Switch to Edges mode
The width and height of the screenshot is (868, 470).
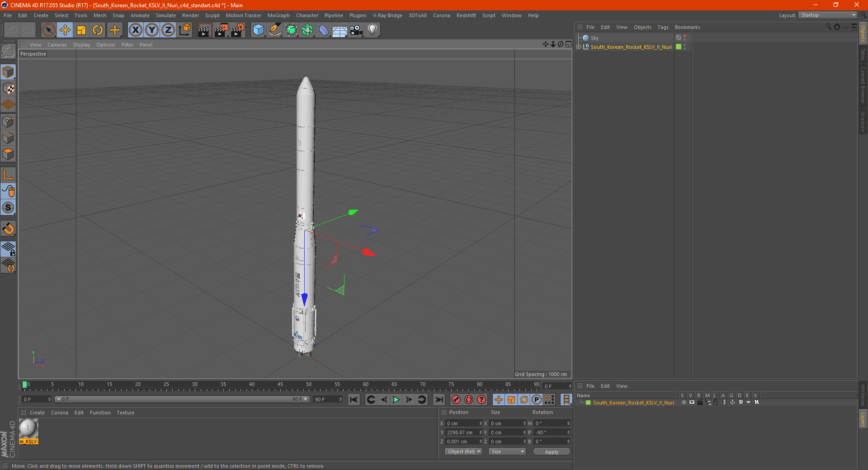9,138
